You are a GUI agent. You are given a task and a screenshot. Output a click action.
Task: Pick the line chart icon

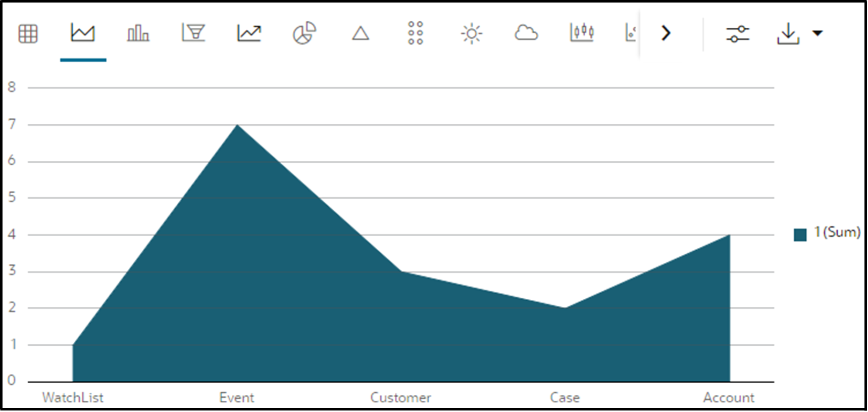click(x=249, y=33)
